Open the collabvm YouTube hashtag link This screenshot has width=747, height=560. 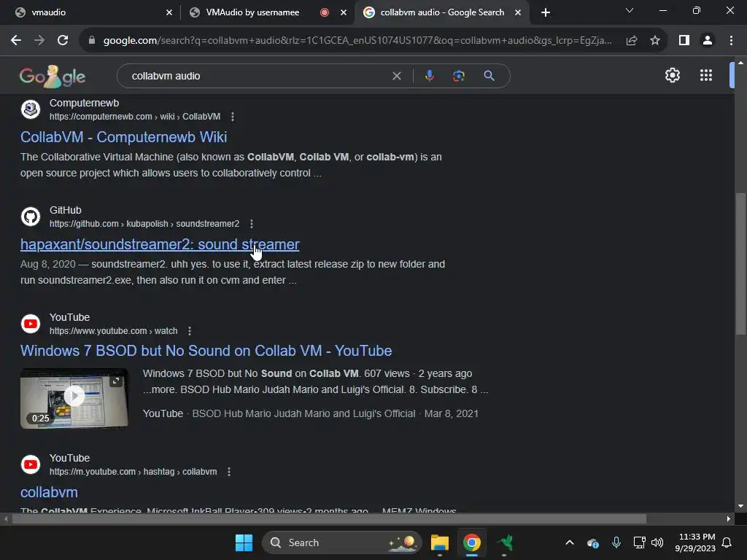tap(49, 492)
